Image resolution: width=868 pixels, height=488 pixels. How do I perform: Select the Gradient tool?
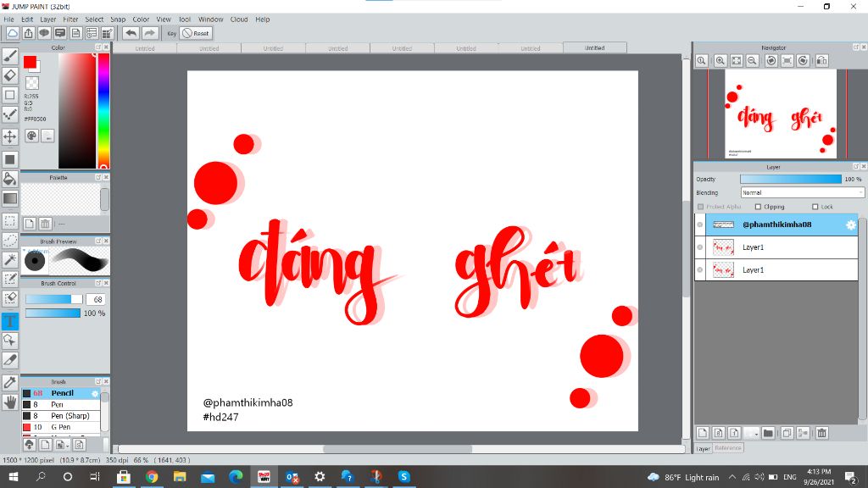[x=10, y=198]
